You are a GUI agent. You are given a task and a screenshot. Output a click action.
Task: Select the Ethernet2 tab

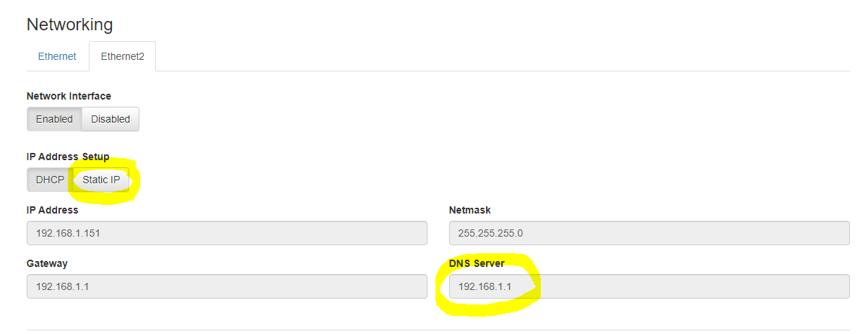[122, 56]
